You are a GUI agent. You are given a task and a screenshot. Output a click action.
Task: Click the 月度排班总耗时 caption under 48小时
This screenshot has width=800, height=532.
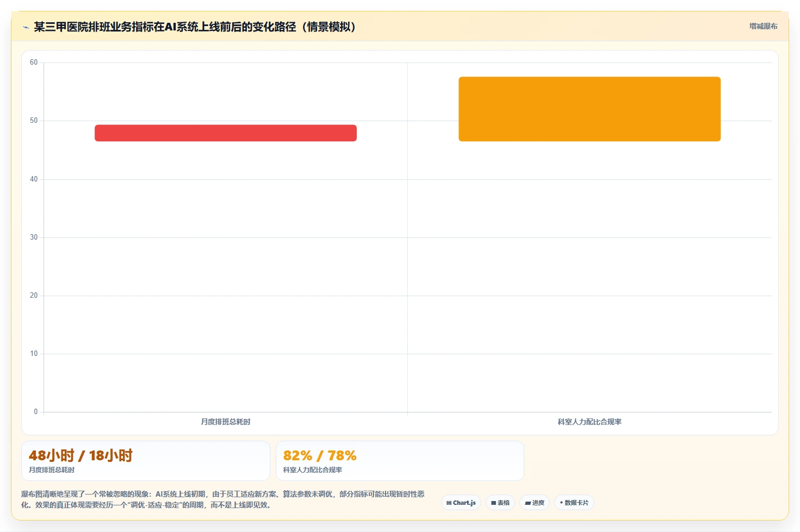(x=52, y=470)
